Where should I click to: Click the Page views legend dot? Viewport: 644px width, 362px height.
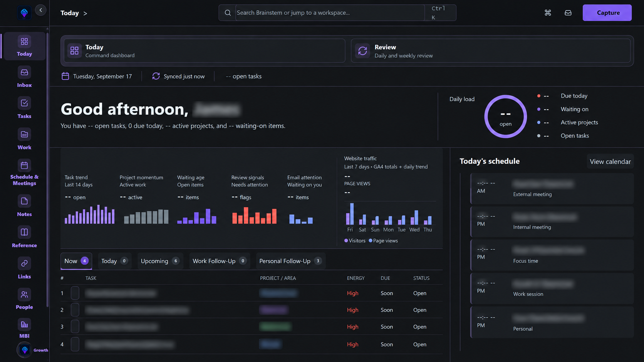point(371,240)
